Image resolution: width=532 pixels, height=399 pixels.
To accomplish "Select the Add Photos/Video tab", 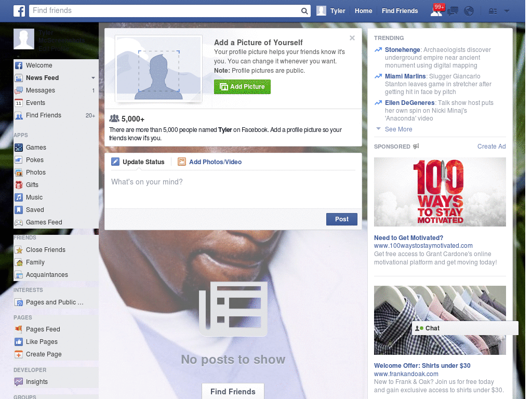I will (x=210, y=162).
